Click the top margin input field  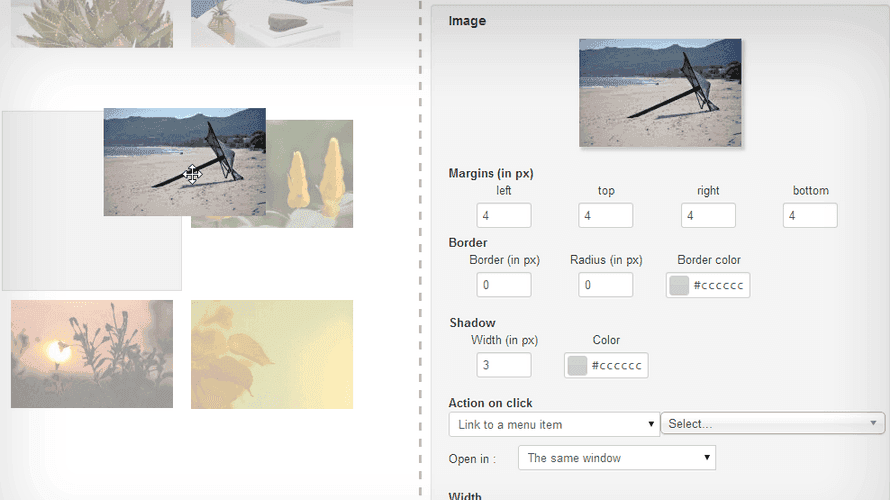pyautogui.click(x=605, y=216)
